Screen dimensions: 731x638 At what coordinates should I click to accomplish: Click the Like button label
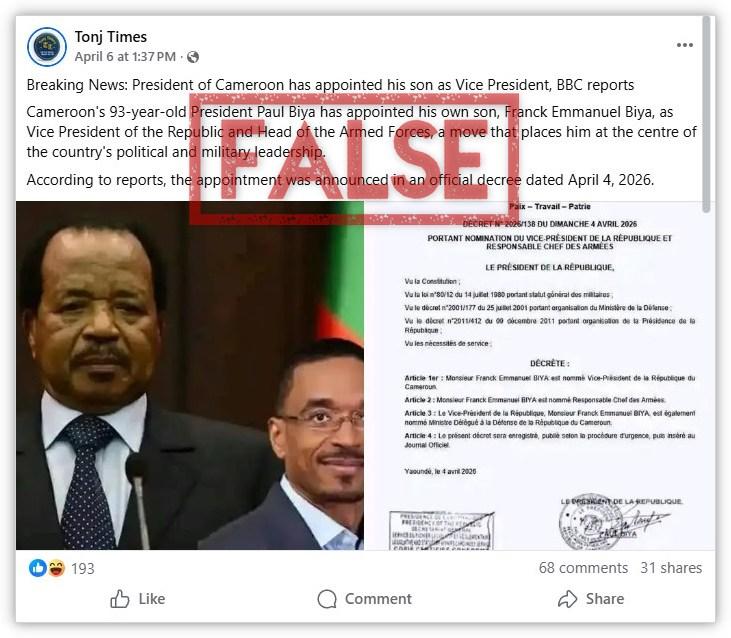click(152, 599)
